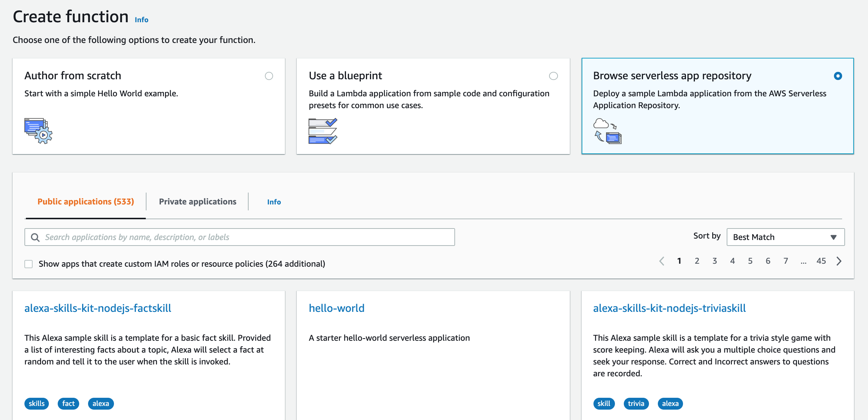Select the Public applications (533) tab

click(x=85, y=202)
